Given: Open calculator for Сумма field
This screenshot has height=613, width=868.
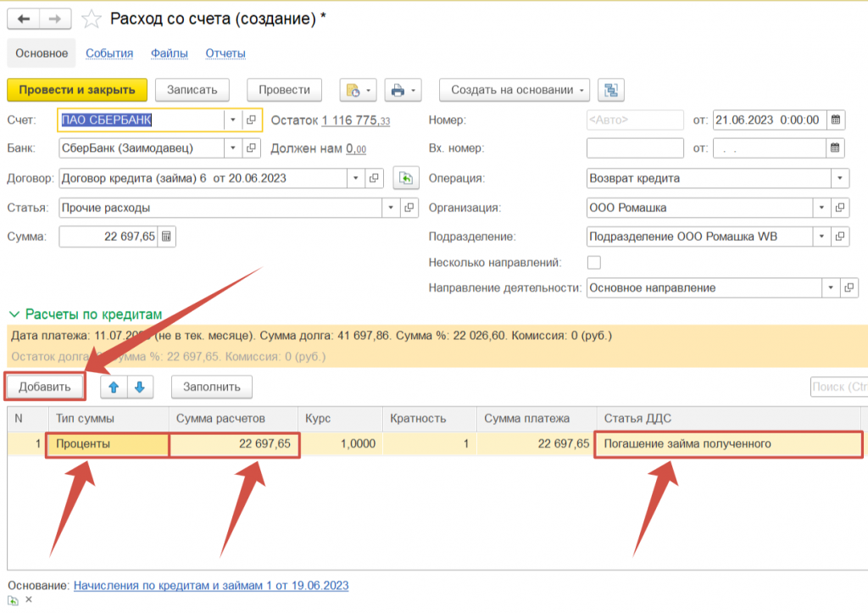Looking at the screenshot, I should (166, 237).
